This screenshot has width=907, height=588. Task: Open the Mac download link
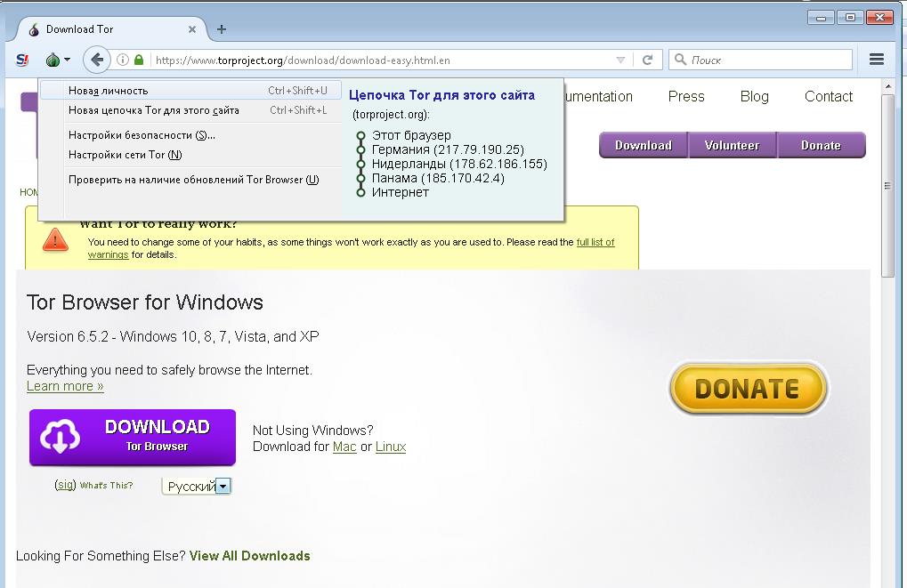[344, 447]
